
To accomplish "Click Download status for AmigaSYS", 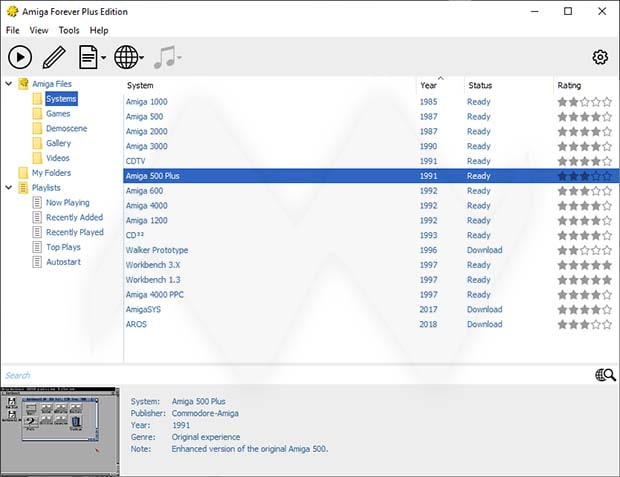I will click(x=484, y=310).
